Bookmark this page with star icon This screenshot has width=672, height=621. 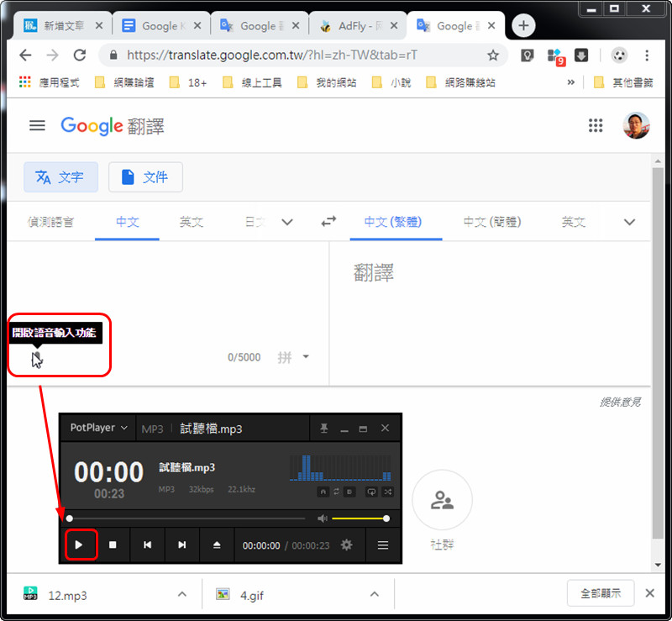493,55
